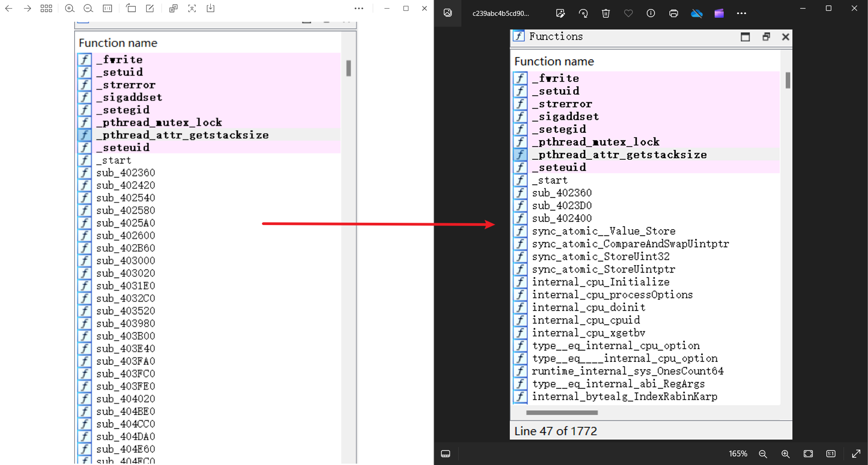Zoom in using the left viewer magnifier plus icon
868x465 pixels.
coord(70,9)
